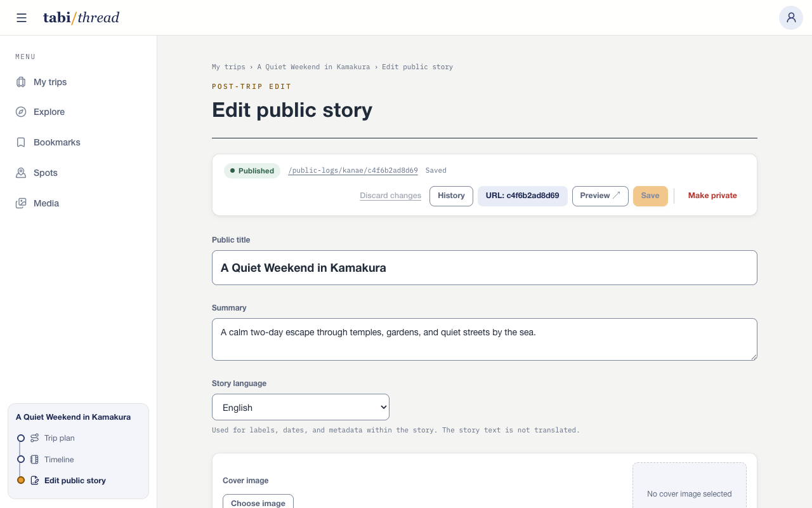Viewport: 812px width, 508px height.
Task: Open the Story language dropdown
Action: 301,407
